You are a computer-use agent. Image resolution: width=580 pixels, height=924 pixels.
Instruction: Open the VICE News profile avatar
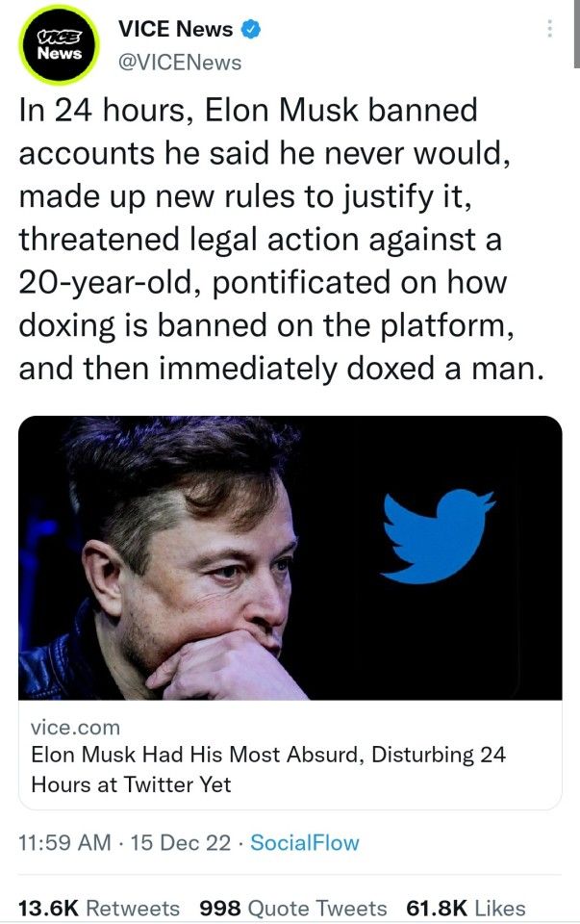[59, 45]
